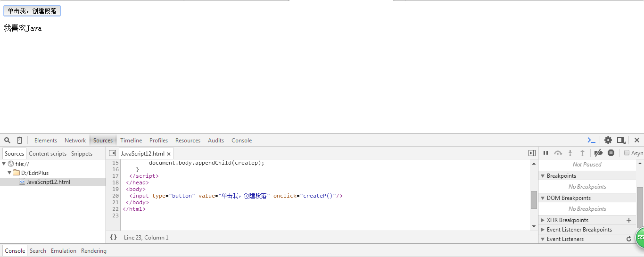Open the Timeline panel
Screen dimensions: 644x257
pyautogui.click(x=131, y=141)
